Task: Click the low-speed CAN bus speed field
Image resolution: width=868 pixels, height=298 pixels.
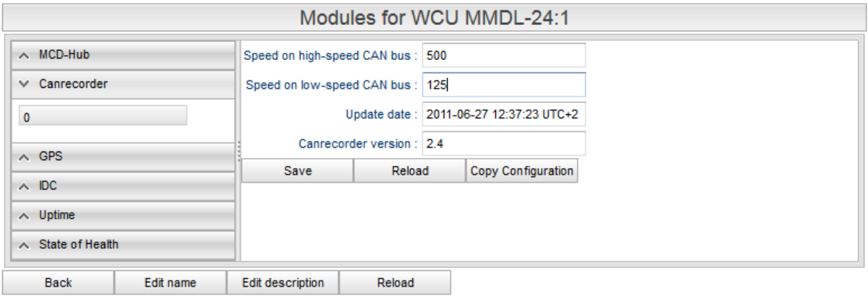Action: click(504, 84)
